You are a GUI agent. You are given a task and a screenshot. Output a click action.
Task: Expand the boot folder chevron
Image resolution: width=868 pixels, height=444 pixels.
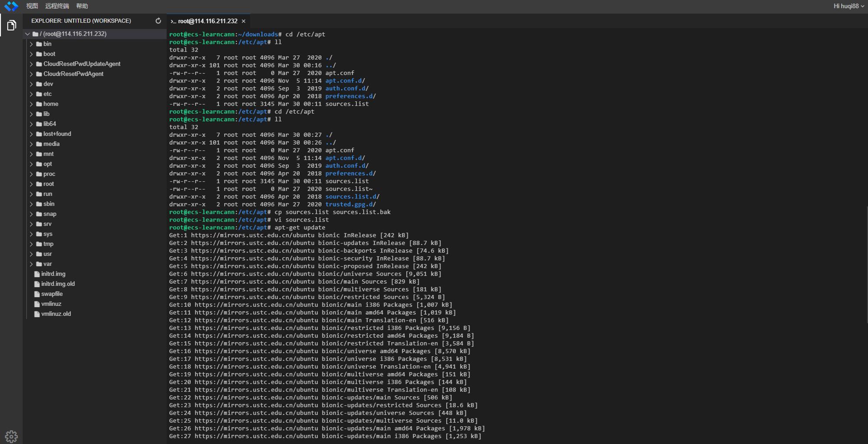point(31,54)
